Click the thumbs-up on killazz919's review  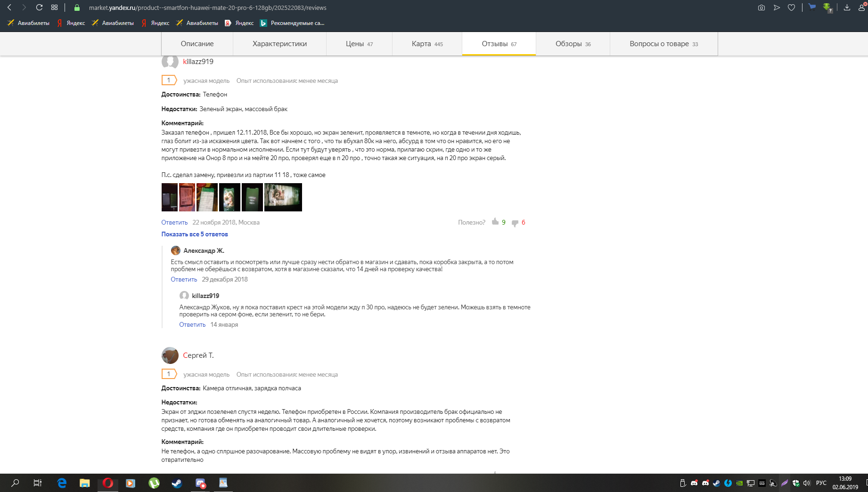click(x=495, y=222)
